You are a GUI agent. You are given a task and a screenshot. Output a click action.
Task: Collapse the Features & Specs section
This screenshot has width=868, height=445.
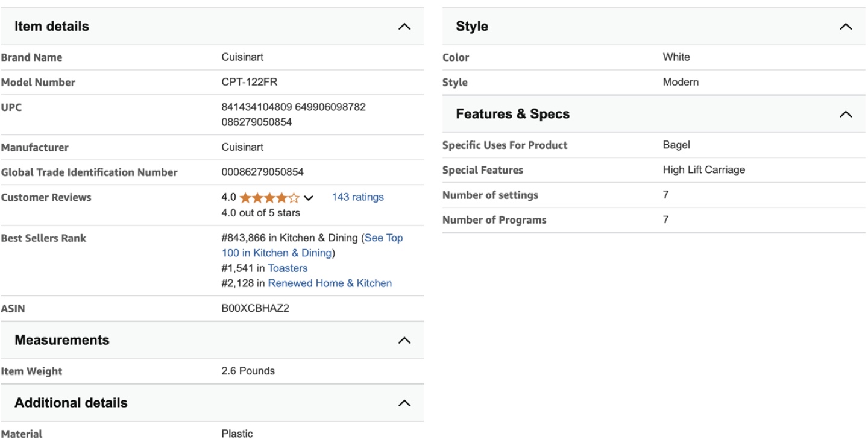click(846, 114)
